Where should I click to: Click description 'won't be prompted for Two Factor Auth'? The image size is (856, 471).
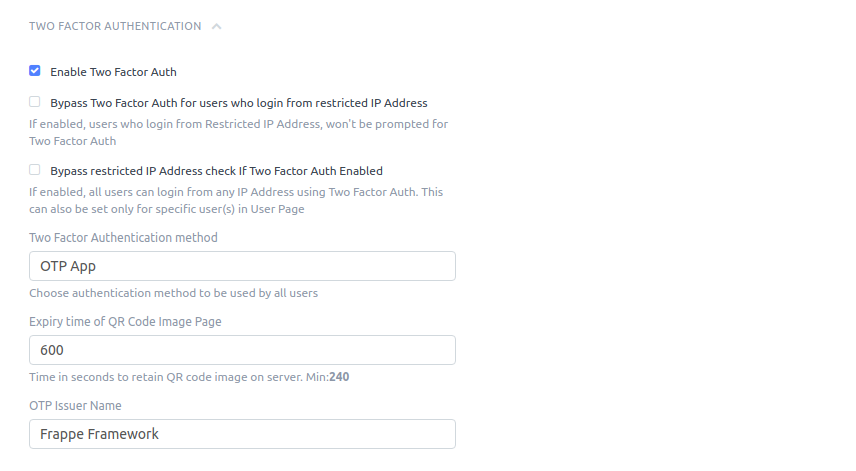[239, 133]
